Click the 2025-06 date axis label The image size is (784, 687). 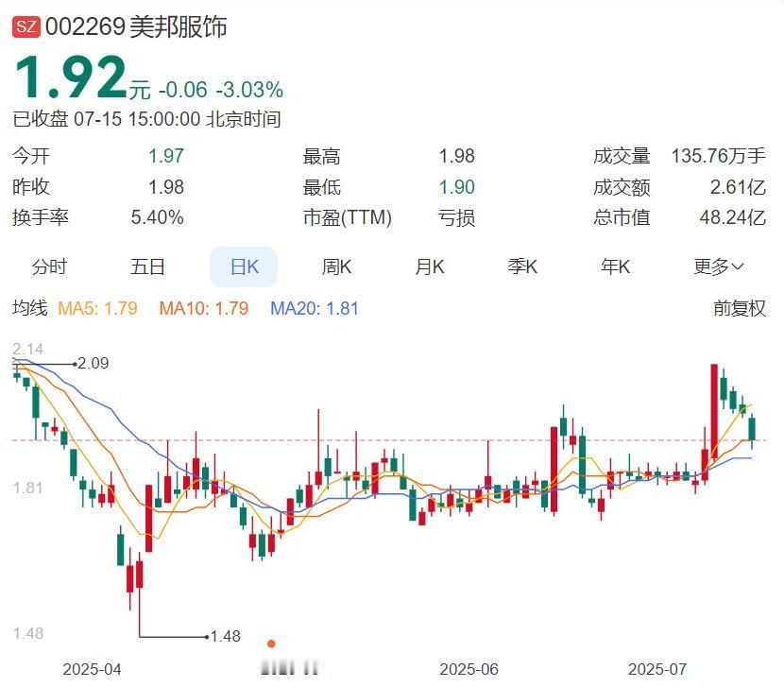pyautogui.click(x=469, y=669)
